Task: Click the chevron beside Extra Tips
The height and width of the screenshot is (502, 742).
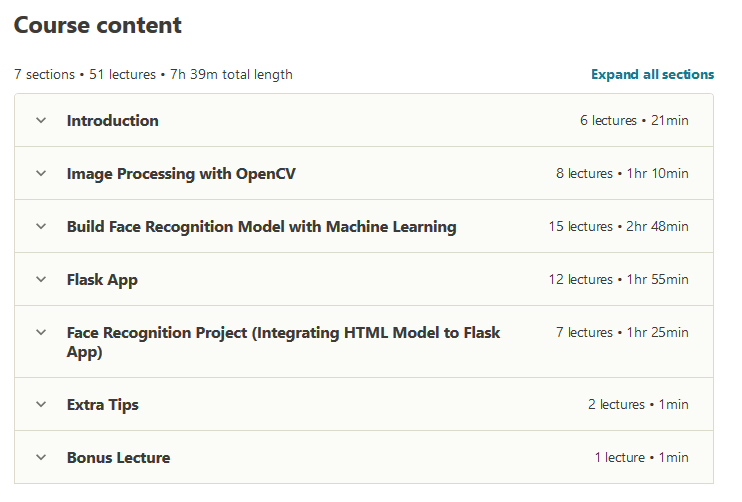Action: pyautogui.click(x=41, y=405)
